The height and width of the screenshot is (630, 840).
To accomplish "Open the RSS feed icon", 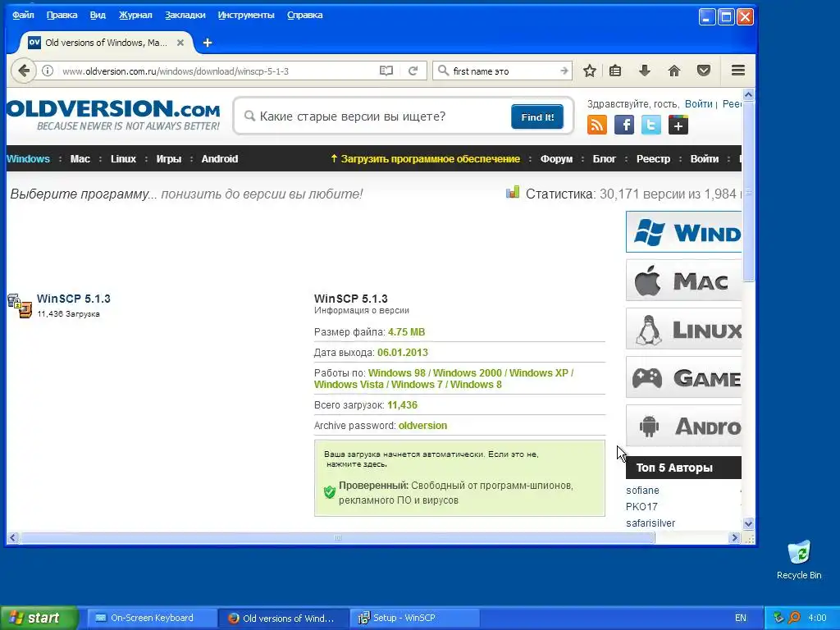I will pyautogui.click(x=597, y=125).
